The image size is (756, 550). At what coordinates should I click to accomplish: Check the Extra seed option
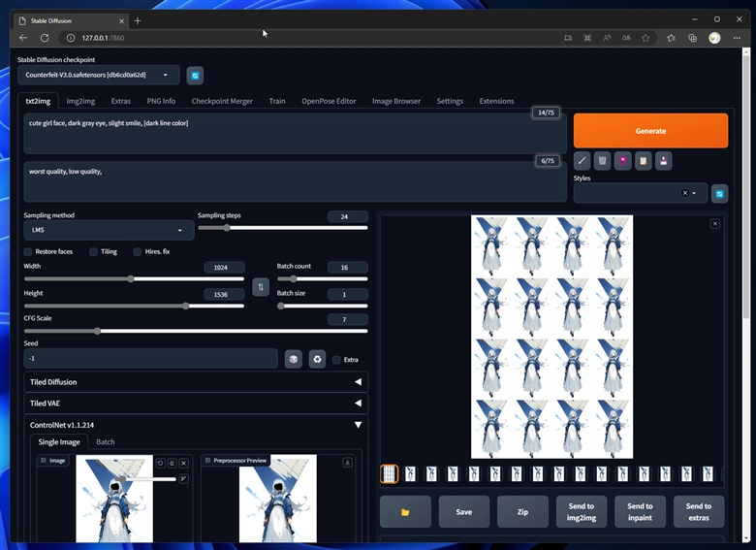(x=336, y=360)
